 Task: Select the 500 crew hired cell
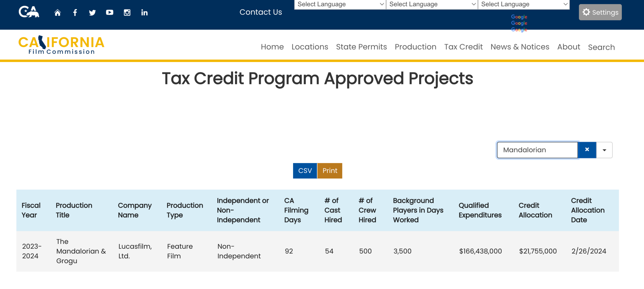click(365, 251)
